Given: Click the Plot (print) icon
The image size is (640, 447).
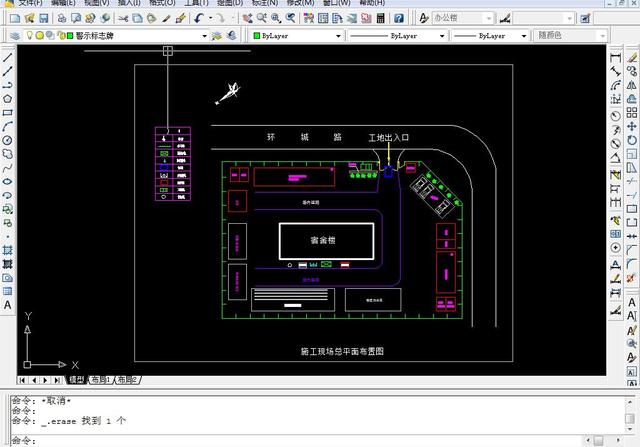Looking at the screenshot, I should click(62, 18).
